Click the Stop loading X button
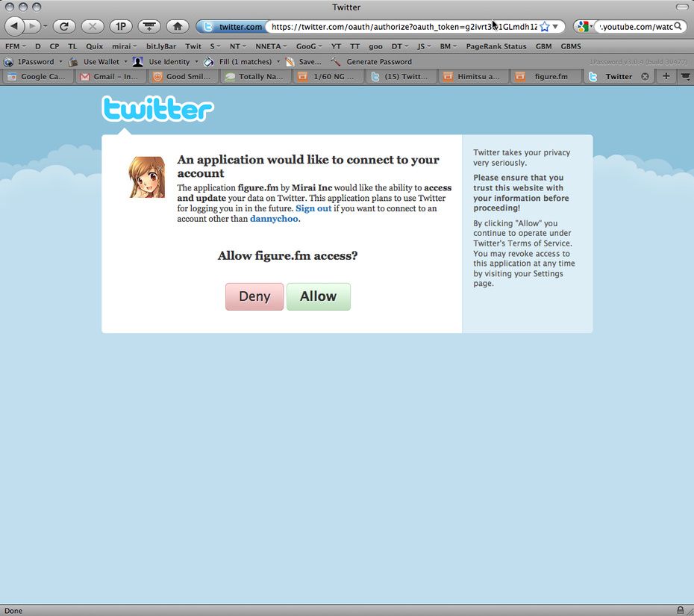 point(93,27)
